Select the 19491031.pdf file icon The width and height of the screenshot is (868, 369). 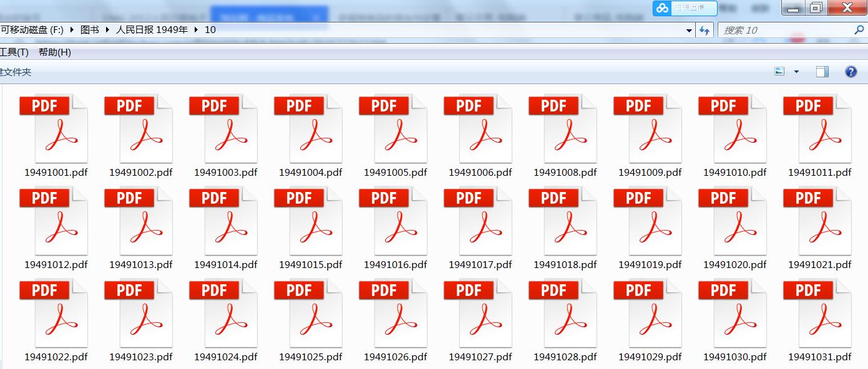818,313
